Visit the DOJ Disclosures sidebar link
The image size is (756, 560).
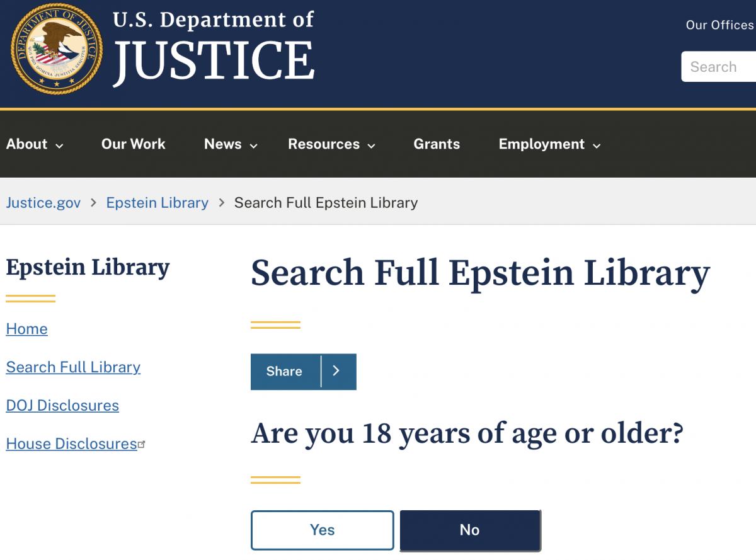coord(62,406)
